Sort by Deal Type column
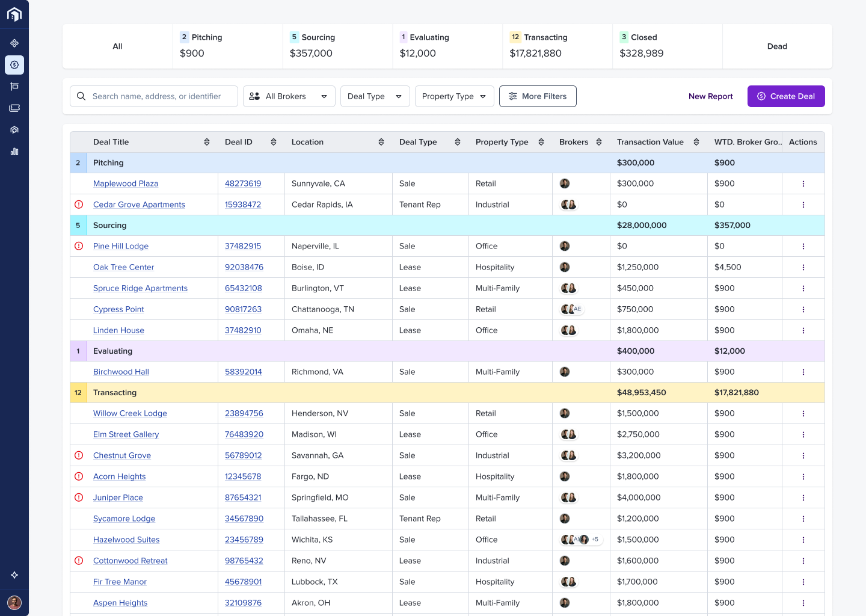The height and width of the screenshot is (616, 866). pyautogui.click(x=458, y=142)
